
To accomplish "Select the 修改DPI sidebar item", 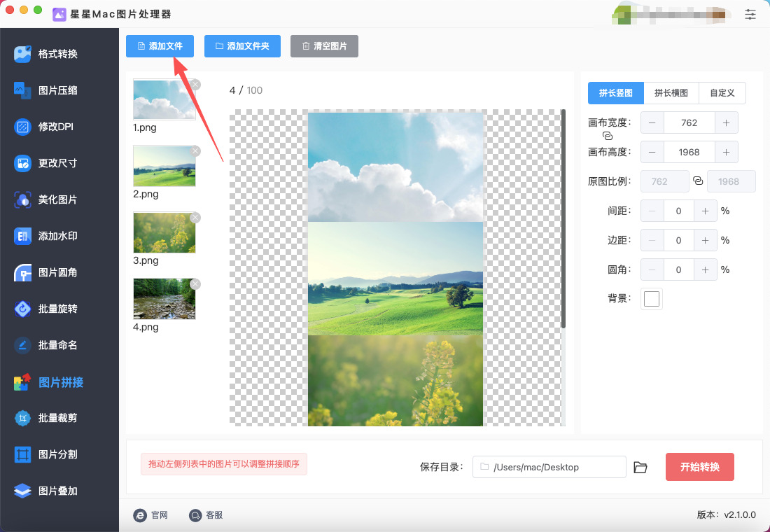I will pyautogui.click(x=44, y=127).
